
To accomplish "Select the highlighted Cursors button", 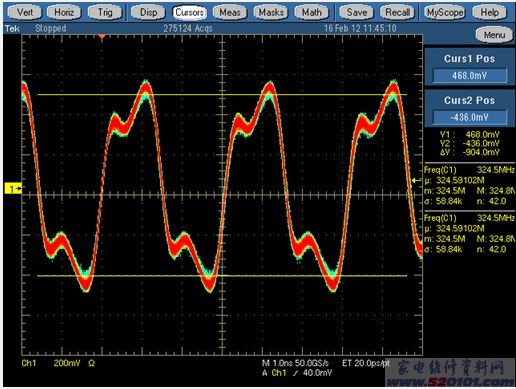I will 189,13.
